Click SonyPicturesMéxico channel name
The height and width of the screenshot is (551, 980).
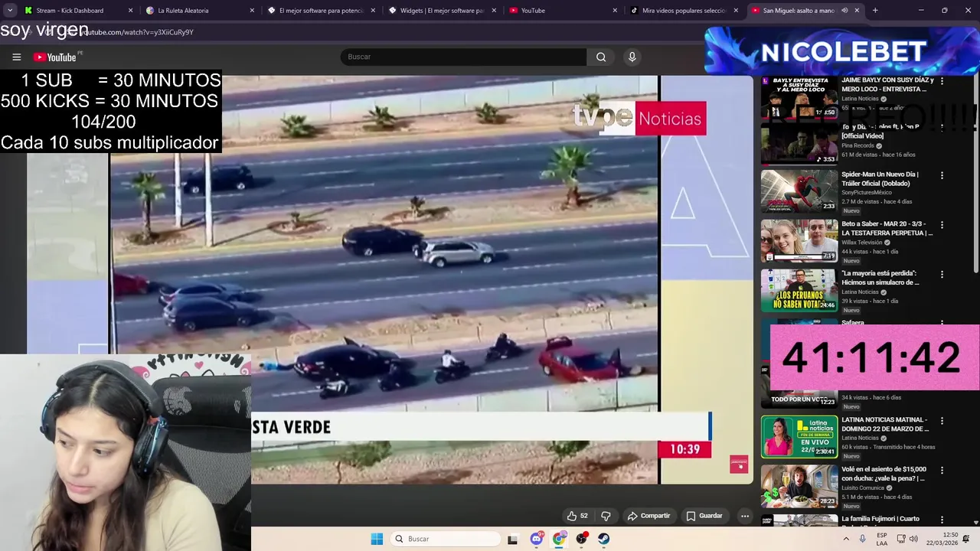tap(867, 193)
